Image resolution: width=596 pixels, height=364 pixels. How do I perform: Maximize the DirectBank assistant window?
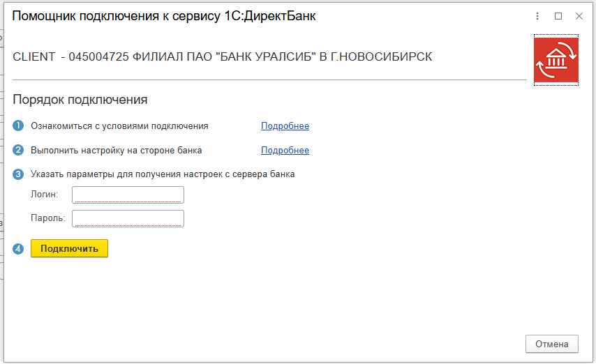558,16
